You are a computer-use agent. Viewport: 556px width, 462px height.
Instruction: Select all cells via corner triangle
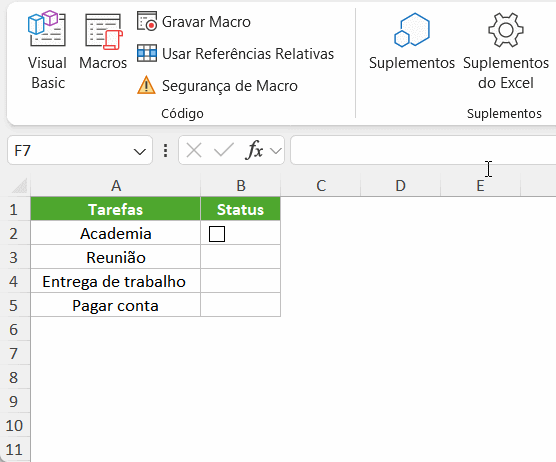(20, 186)
